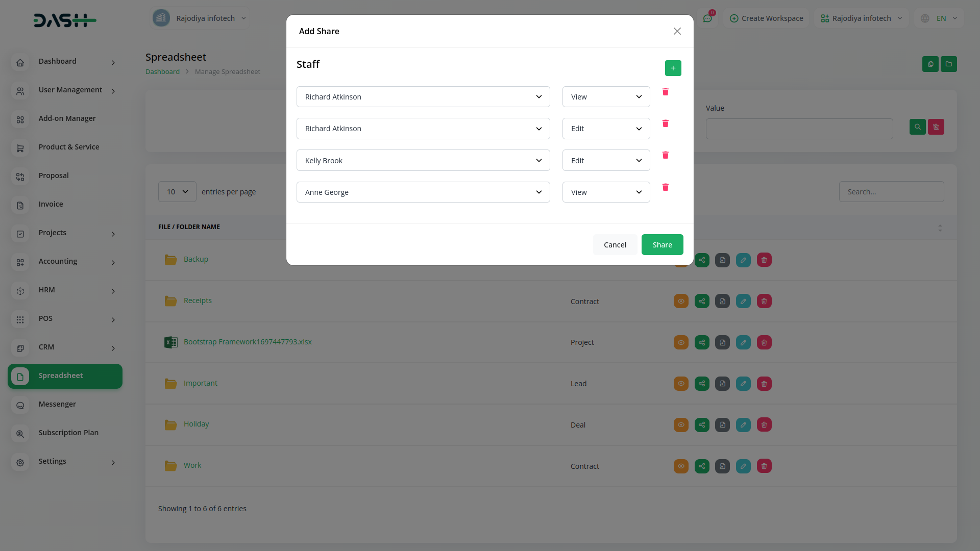Open Messenger in sidebar menu
The image size is (980, 551).
pos(57,404)
